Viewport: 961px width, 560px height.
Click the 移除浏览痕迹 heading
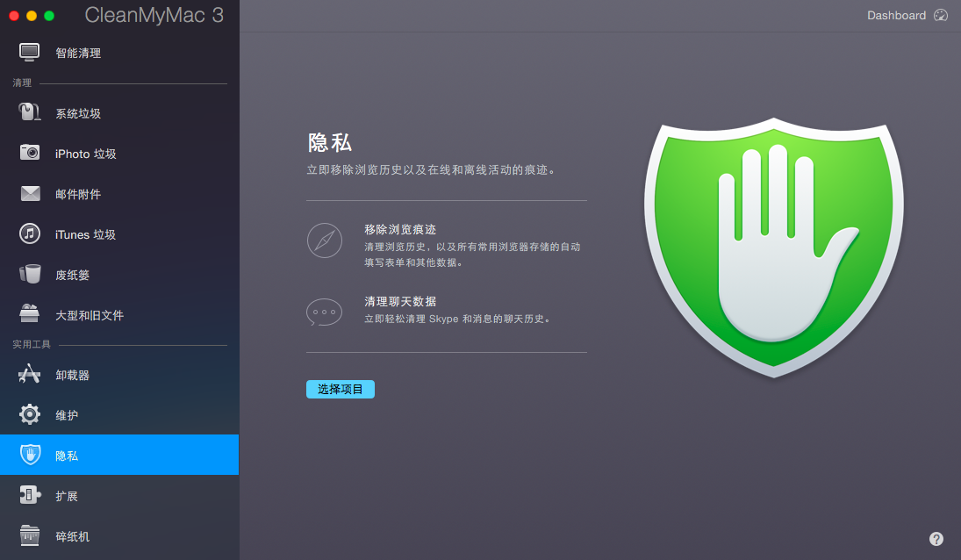tap(399, 229)
